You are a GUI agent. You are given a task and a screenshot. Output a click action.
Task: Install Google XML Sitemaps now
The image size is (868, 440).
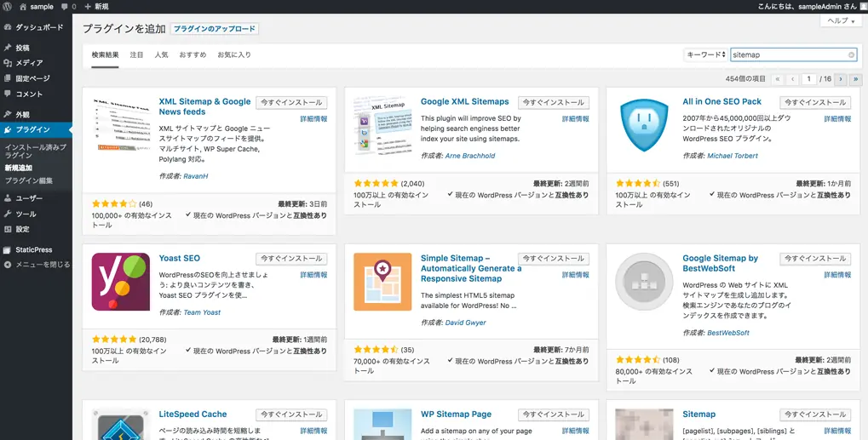tap(554, 102)
